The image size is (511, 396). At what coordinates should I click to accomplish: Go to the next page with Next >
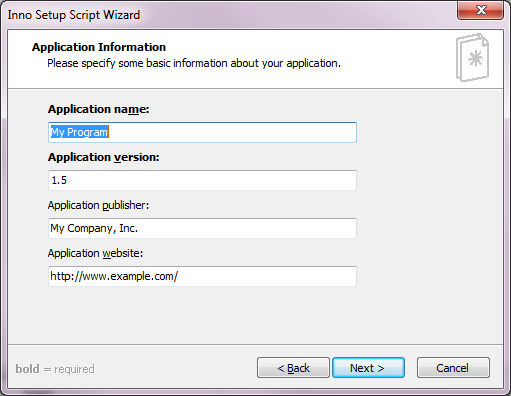tap(368, 368)
